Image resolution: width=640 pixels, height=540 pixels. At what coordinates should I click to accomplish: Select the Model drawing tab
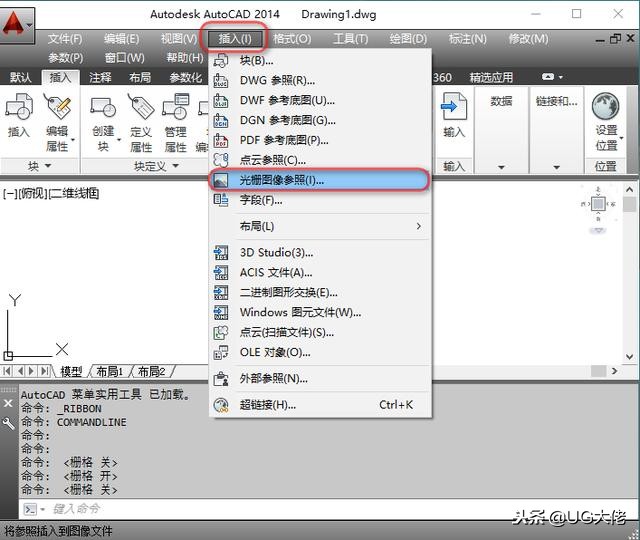pos(71,371)
